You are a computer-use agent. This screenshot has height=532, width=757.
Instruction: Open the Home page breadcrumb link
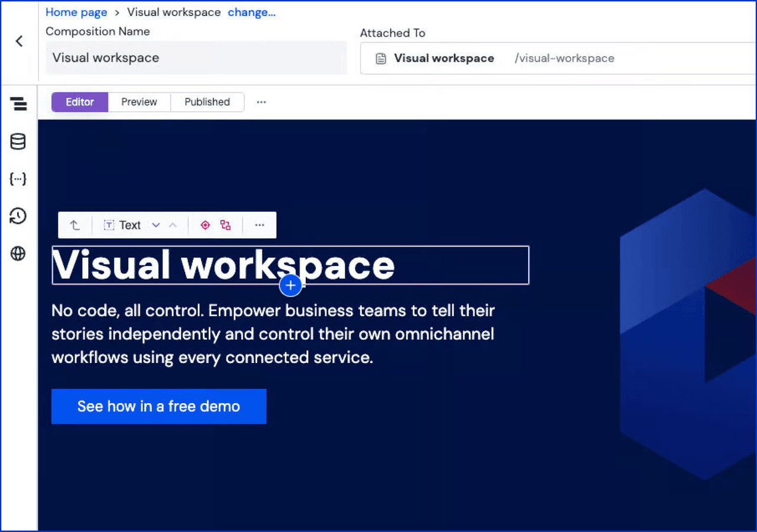[x=76, y=12]
